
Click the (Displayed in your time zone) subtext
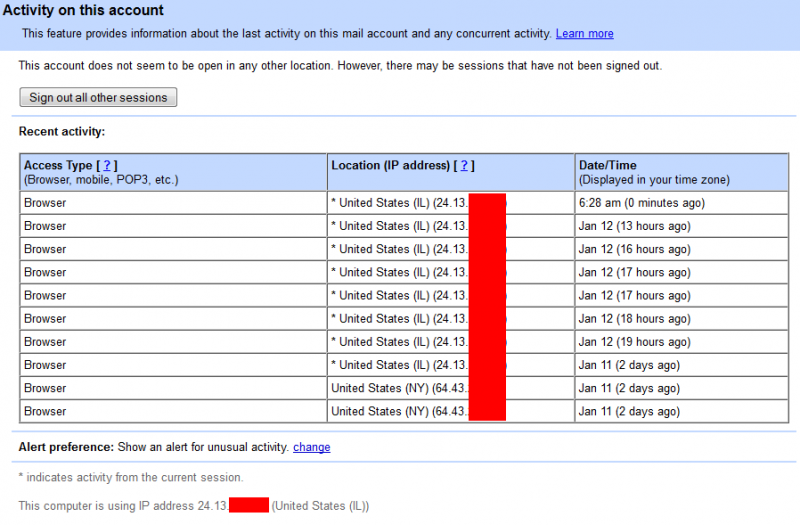point(654,180)
